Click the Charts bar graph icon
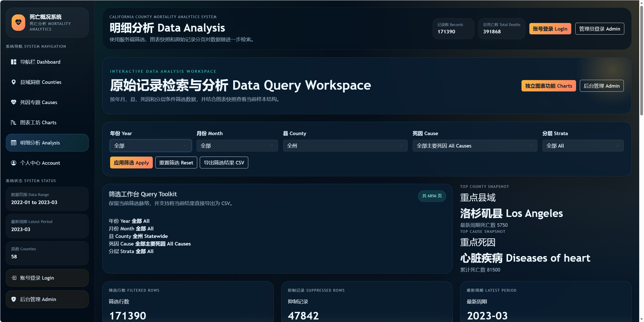This screenshot has width=644, height=322. click(14, 122)
